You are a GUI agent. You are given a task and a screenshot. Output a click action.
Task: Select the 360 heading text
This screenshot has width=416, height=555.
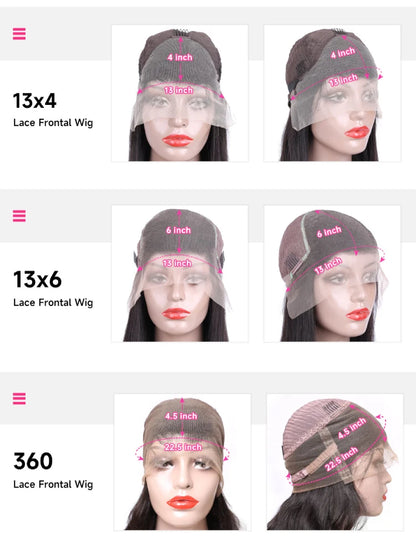pyautogui.click(x=33, y=461)
